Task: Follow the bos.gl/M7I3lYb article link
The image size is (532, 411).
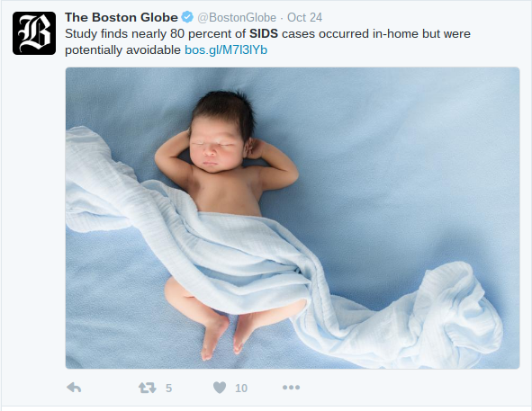Action: [x=226, y=49]
